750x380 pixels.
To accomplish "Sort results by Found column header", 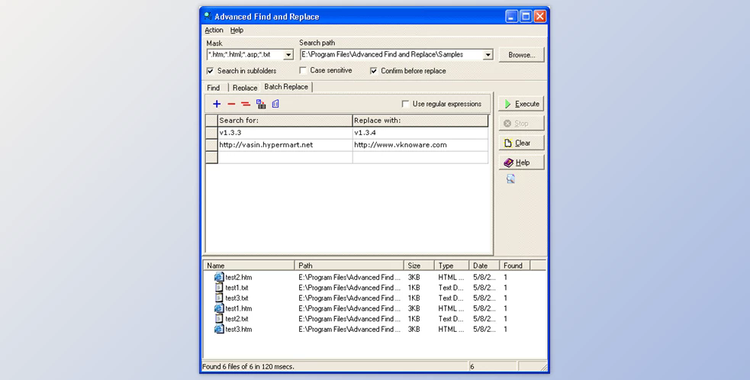I will coord(514,265).
